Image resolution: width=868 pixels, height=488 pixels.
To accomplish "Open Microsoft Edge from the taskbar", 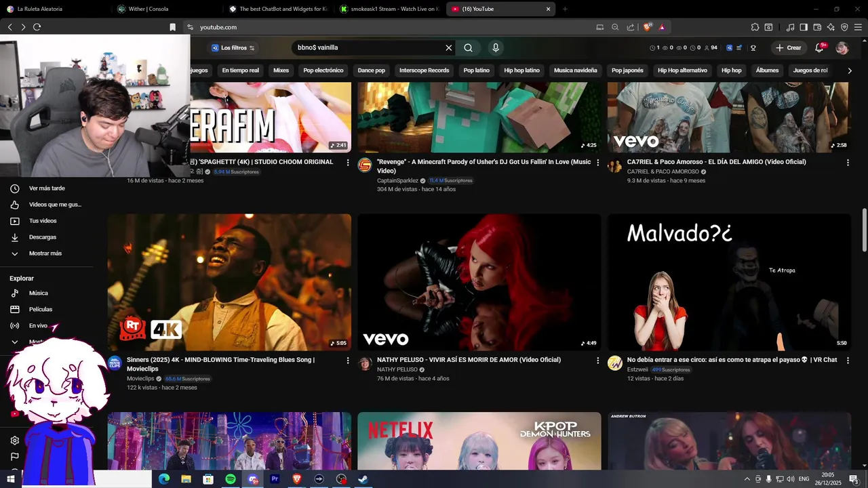I will click(164, 479).
